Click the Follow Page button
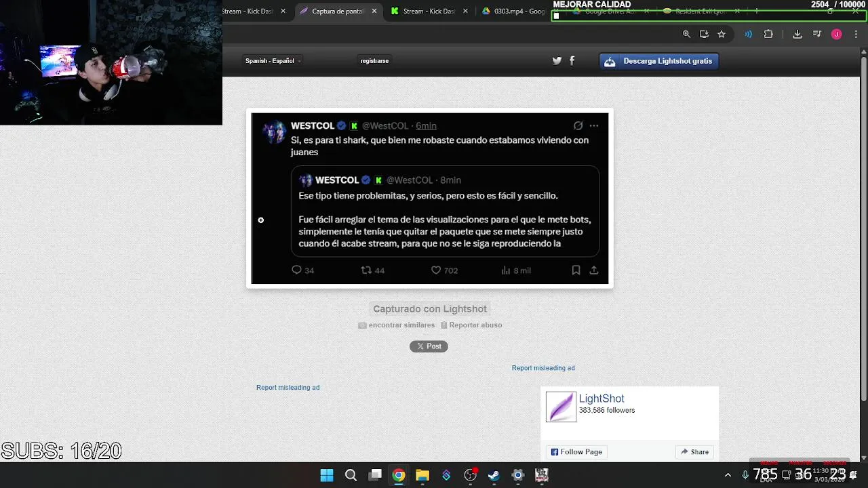The height and width of the screenshot is (488, 868). (576, 452)
